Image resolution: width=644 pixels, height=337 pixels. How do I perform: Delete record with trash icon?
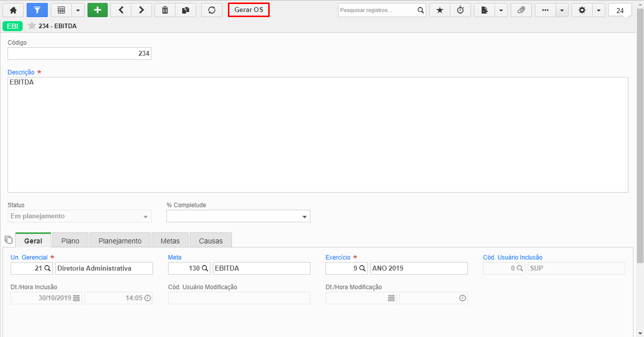point(165,10)
